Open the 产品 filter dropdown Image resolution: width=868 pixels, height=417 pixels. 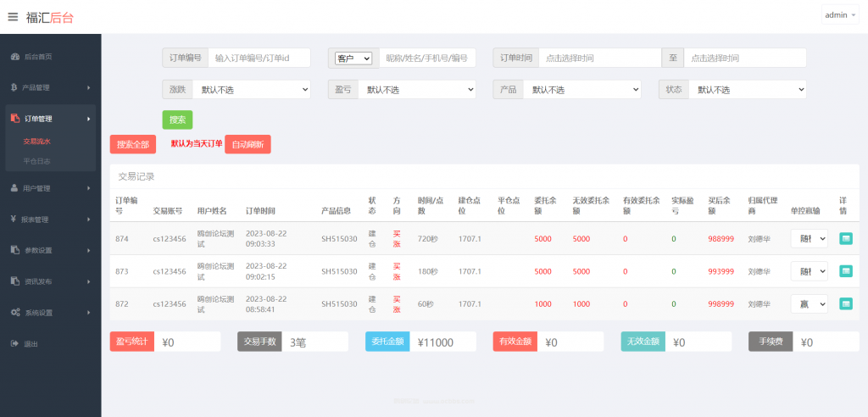click(x=581, y=90)
